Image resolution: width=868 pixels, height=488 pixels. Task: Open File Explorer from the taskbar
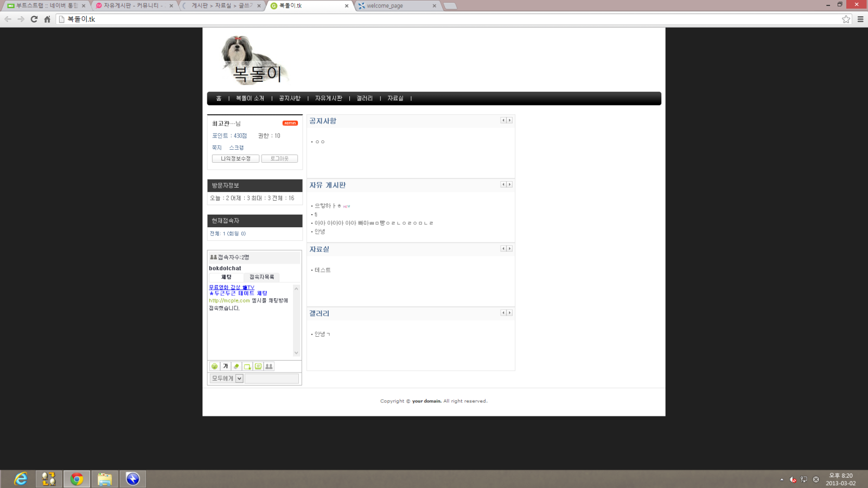point(105,479)
